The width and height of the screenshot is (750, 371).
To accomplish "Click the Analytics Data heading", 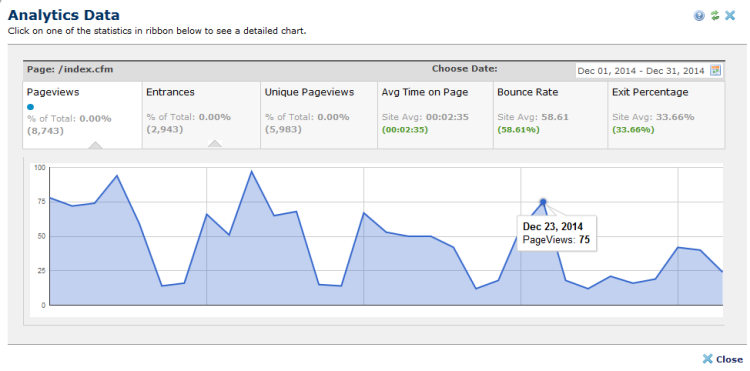I will tap(64, 15).
